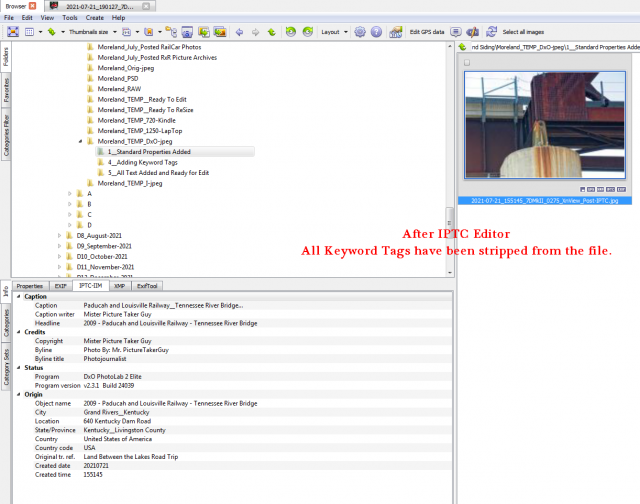Switch to the ExifTool tab
The image size is (640, 504).
pyautogui.click(x=147, y=286)
